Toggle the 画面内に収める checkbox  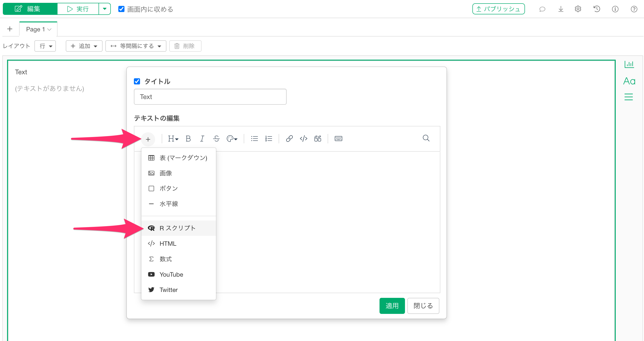tap(121, 9)
